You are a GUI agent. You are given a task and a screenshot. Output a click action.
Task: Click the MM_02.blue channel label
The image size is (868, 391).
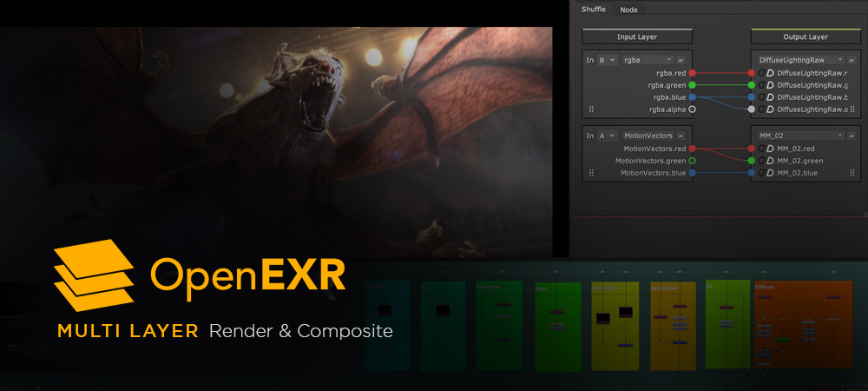(x=797, y=173)
